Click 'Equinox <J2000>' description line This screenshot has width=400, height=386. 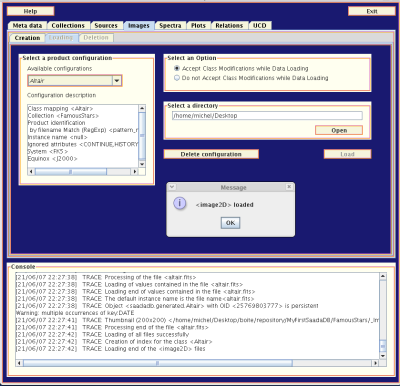(52, 159)
